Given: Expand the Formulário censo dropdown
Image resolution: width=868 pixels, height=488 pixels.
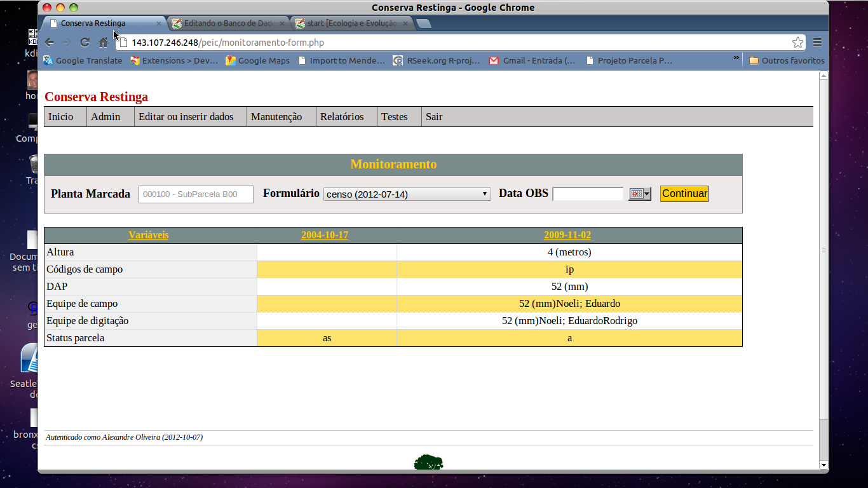Looking at the screenshot, I should tap(407, 194).
